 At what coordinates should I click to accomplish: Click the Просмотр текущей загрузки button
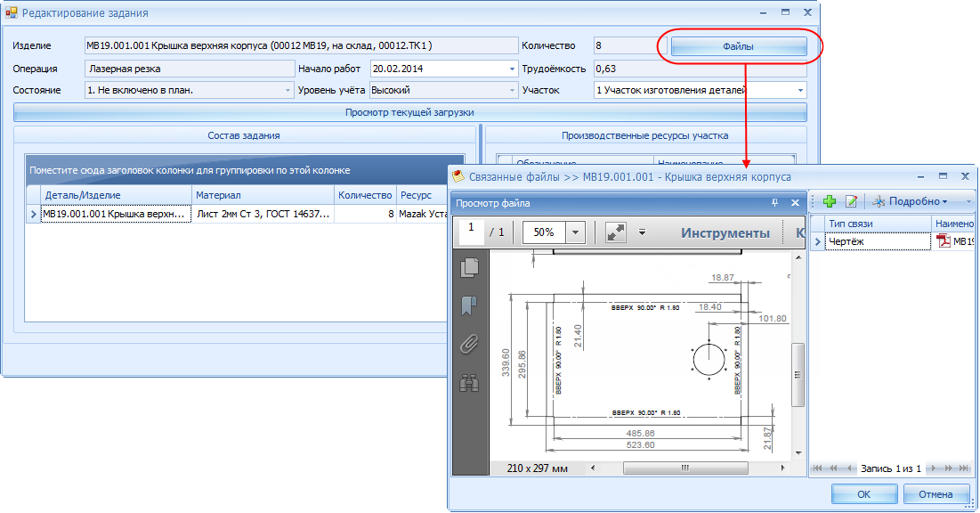(409, 112)
